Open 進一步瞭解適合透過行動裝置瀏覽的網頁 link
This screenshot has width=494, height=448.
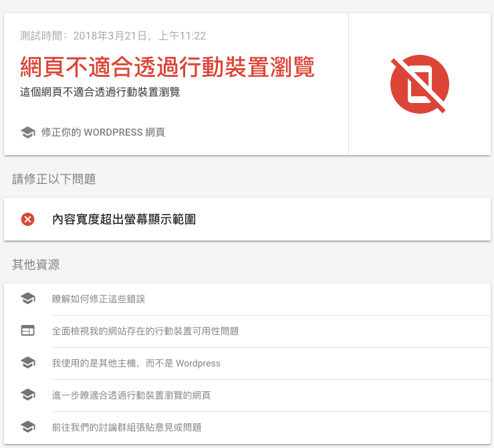point(131,395)
